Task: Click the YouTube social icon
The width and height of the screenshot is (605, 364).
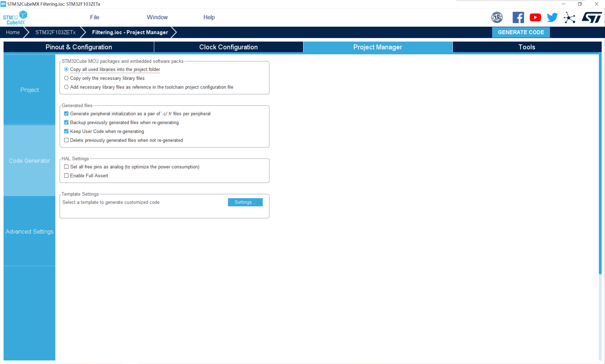Action: [x=536, y=18]
